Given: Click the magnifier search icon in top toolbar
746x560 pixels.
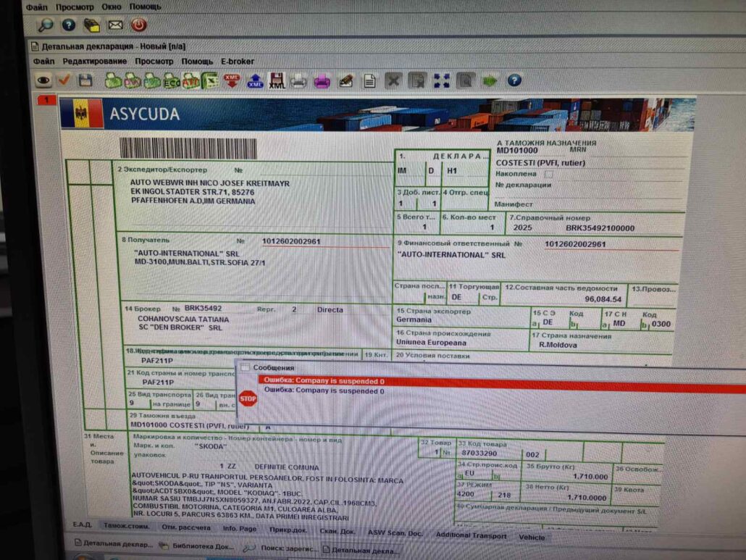Looking at the screenshot, I should tap(46, 25).
